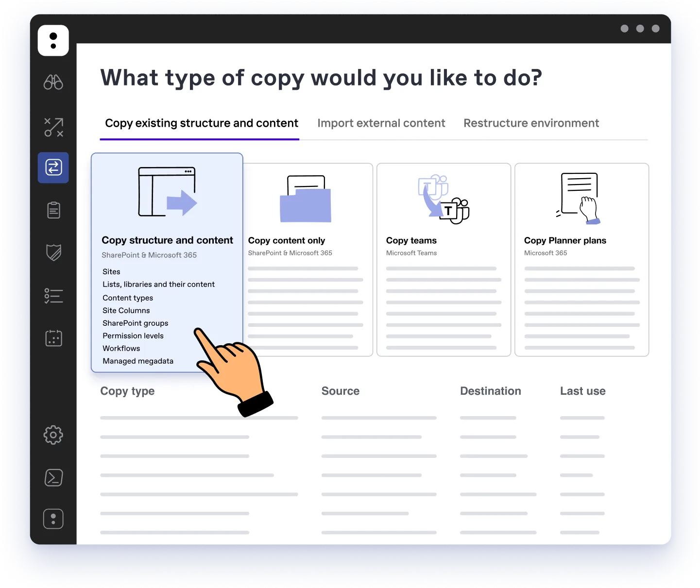Viewport: 700px width, 588px height.
Task: Click 'Permission levels' list item
Action: point(133,336)
